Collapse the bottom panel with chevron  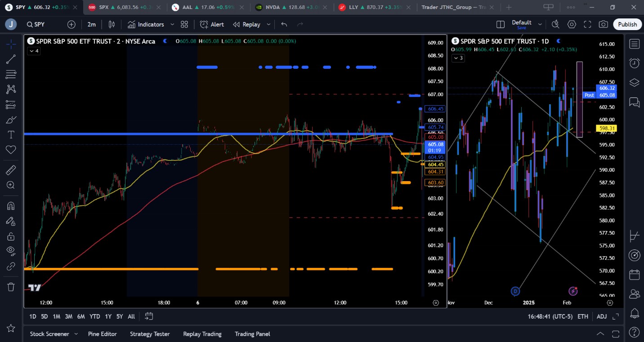click(x=600, y=334)
